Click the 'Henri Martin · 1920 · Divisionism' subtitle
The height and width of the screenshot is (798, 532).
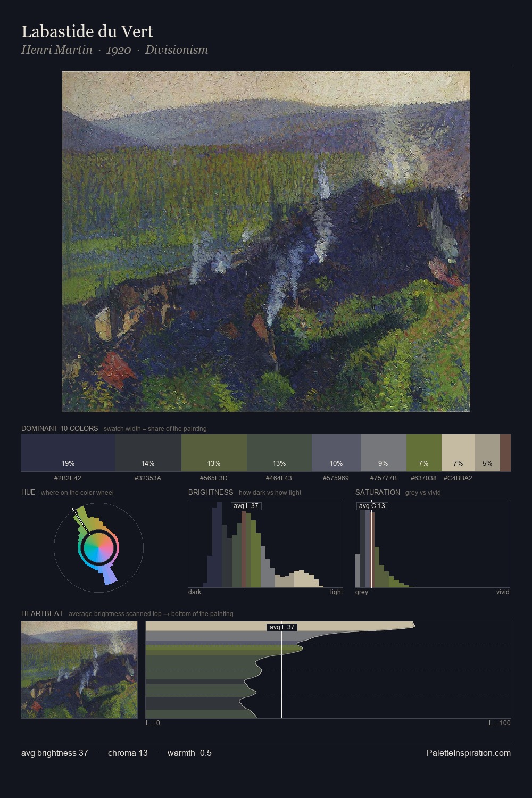click(114, 50)
